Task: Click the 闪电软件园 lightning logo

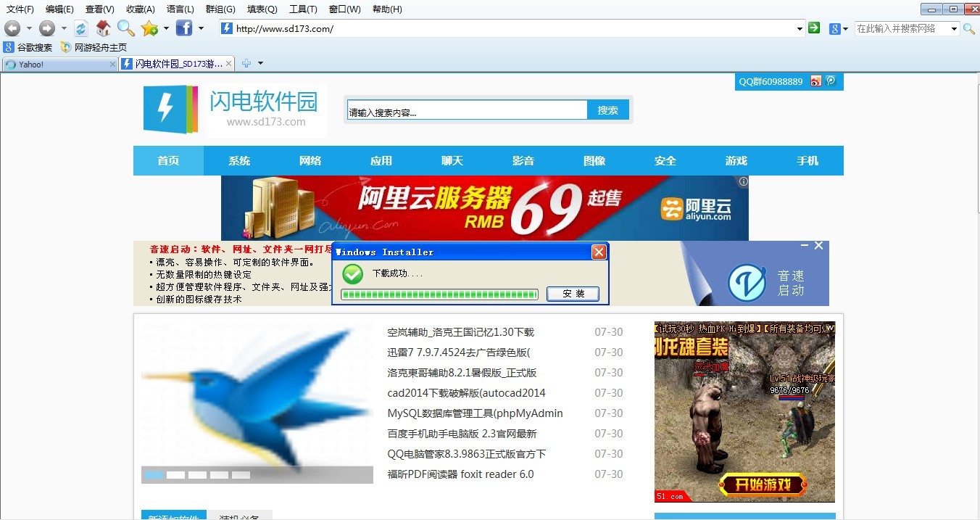Action: point(170,110)
